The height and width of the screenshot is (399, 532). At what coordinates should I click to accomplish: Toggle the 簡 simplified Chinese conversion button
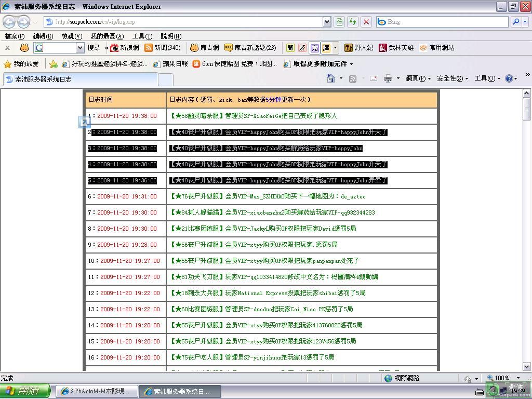[290, 48]
